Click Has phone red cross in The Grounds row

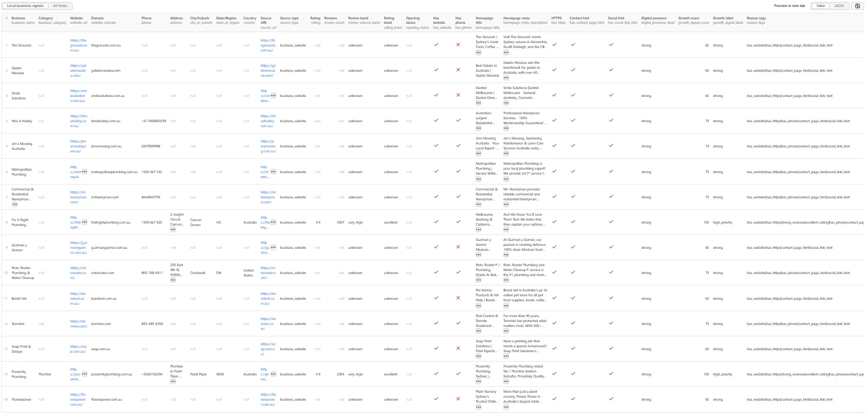tap(458, 45)
